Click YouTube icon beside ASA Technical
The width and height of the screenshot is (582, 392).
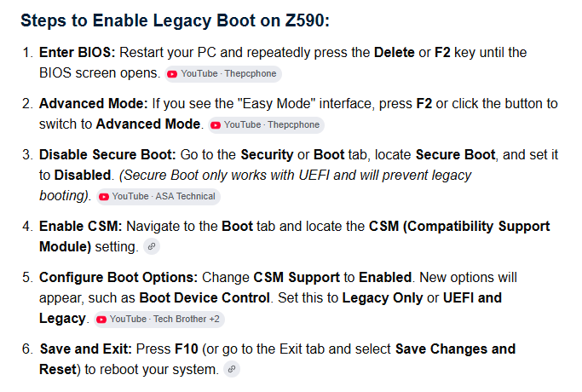tap(104, 197)
